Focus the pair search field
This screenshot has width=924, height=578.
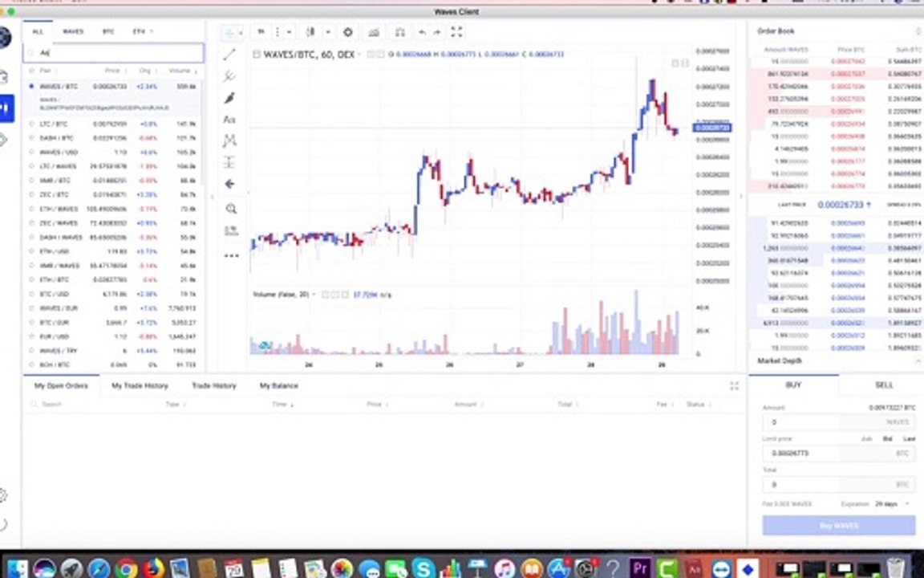tap(114, 52)
